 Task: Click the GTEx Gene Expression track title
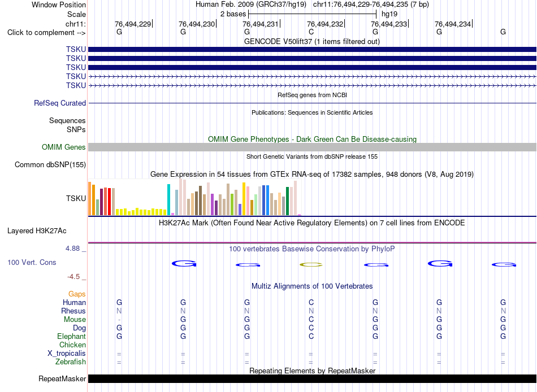click(x=312, y=175)
